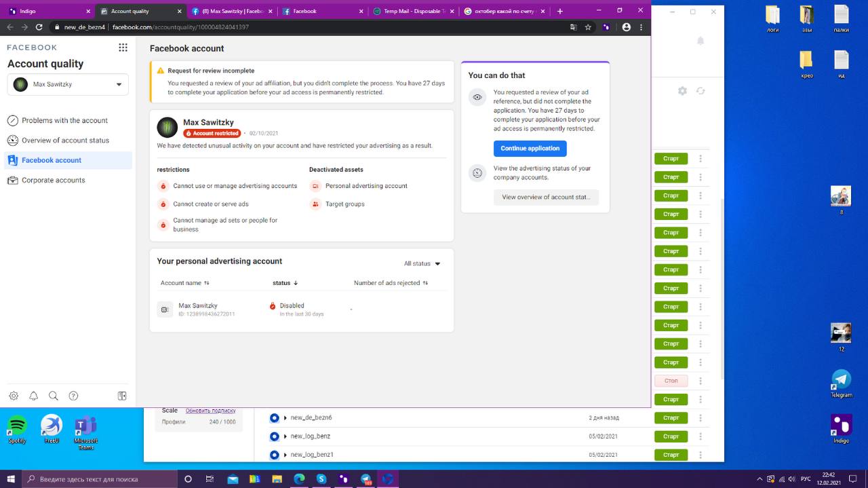Open Problems with the account section
868x488 pixels.
pyautogui.click(x=64, y=121)
